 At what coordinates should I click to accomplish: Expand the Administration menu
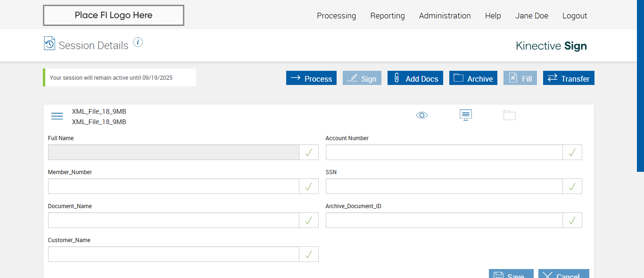click(445, 16)
